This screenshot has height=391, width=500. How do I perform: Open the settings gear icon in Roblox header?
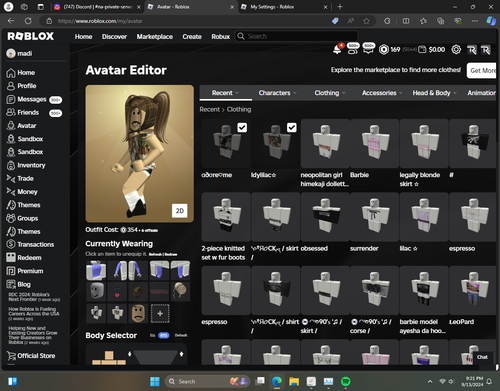click(x=456, y=50)
